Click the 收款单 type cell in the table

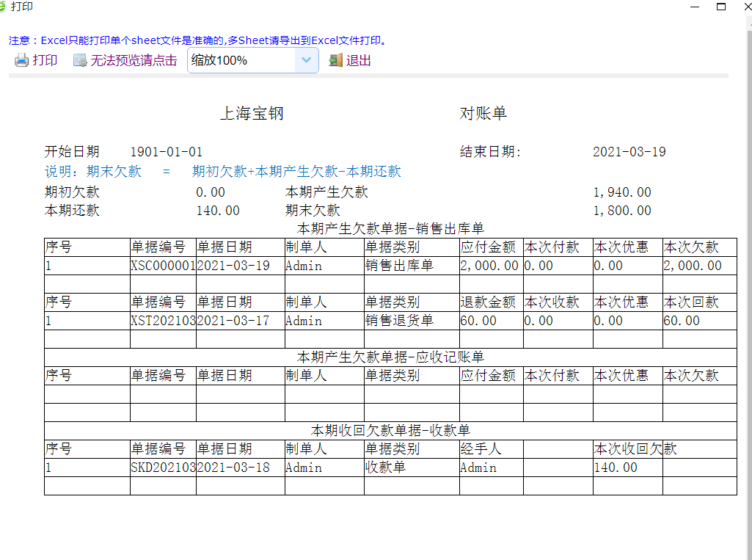coord(385,468)
